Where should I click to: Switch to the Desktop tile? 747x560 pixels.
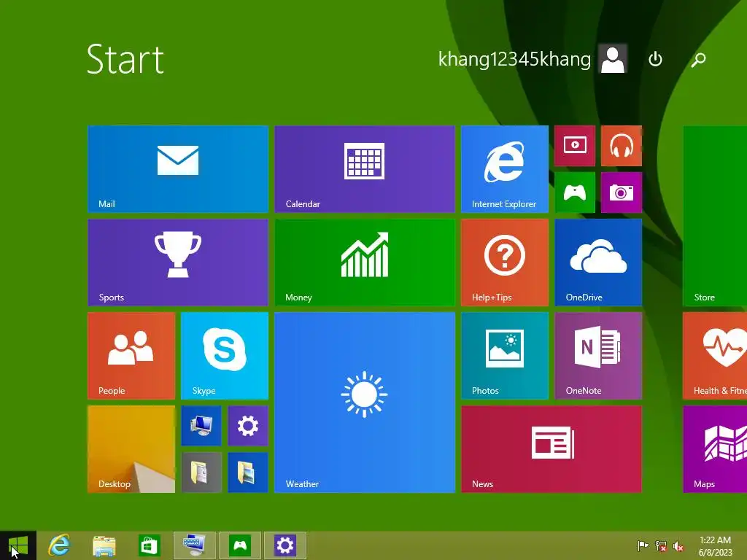[131, 449]
